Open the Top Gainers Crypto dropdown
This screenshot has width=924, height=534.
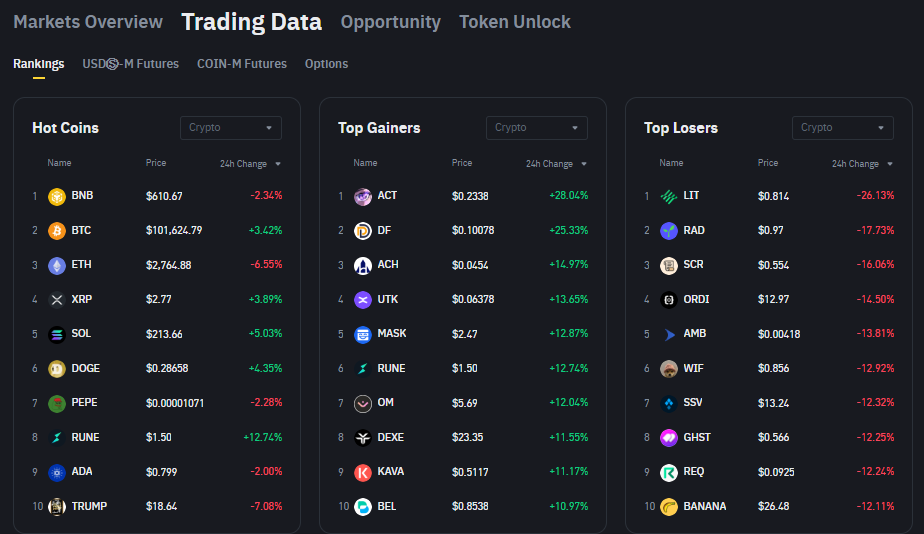tap(537, 127)
